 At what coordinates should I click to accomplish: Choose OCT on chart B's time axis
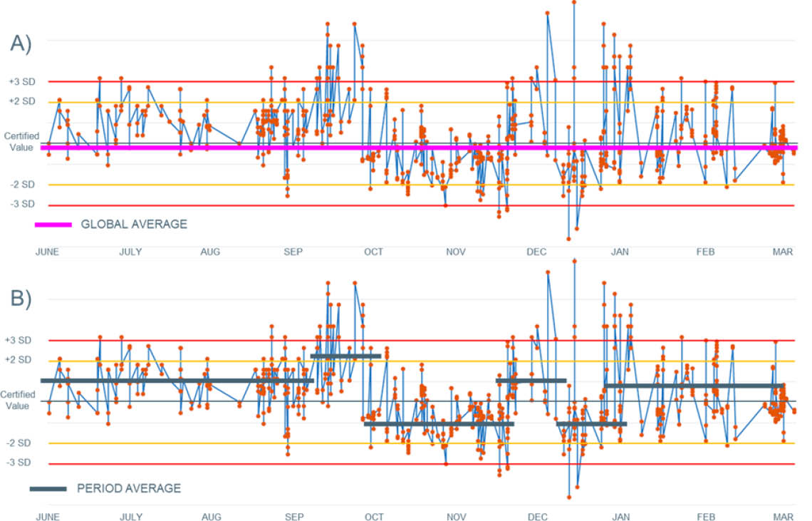[374, 516]
